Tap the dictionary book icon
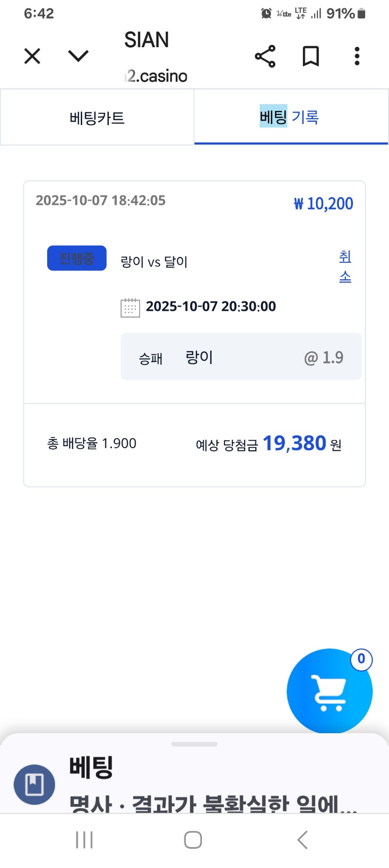The image size is (389, 868). click(34, 784)
